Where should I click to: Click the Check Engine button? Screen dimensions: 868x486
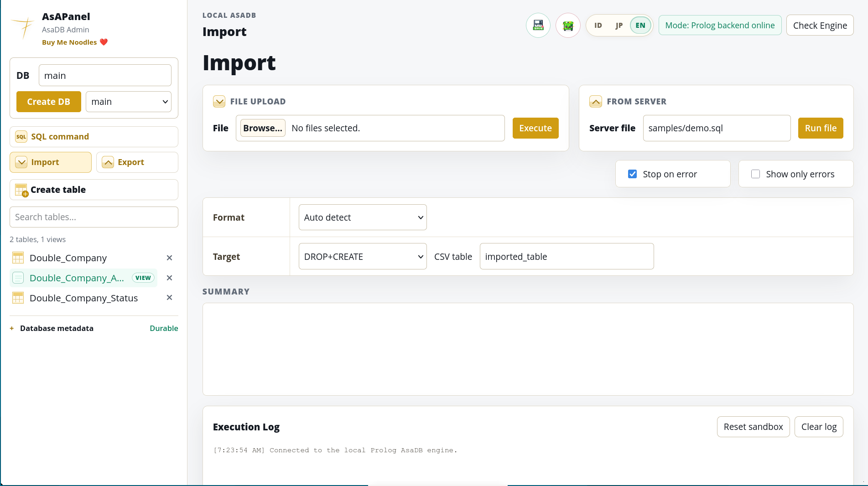click(820, 26)
